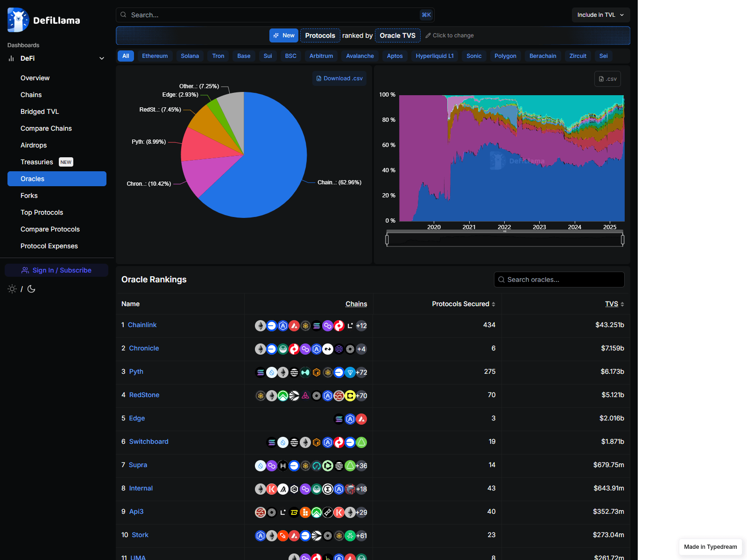Click the Arbitrum icon in Stork row
This screenshot has height=560, width=747.
(261, 536)
